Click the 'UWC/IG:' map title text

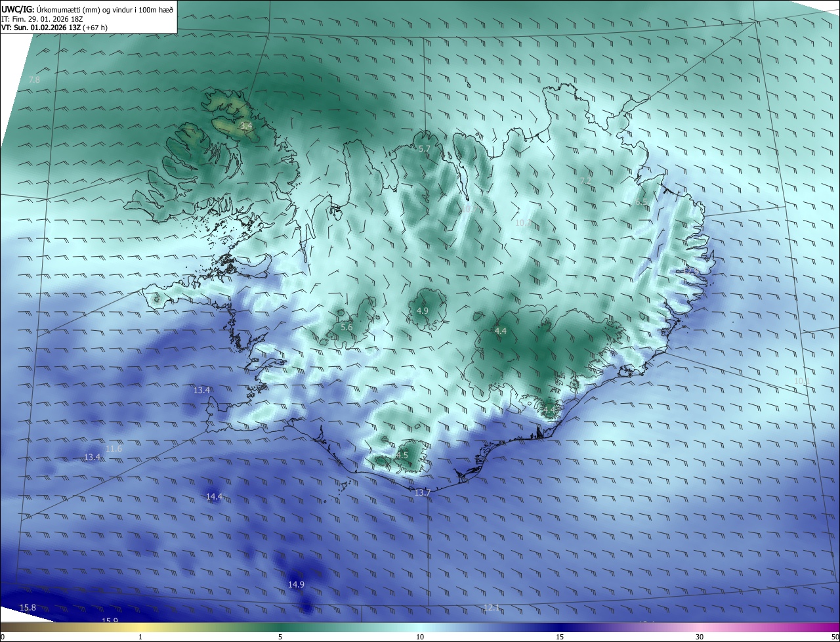click(17, 9)
